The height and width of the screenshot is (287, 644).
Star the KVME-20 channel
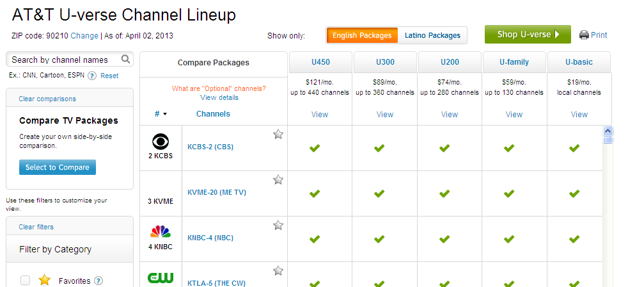[x=278, y=179]
